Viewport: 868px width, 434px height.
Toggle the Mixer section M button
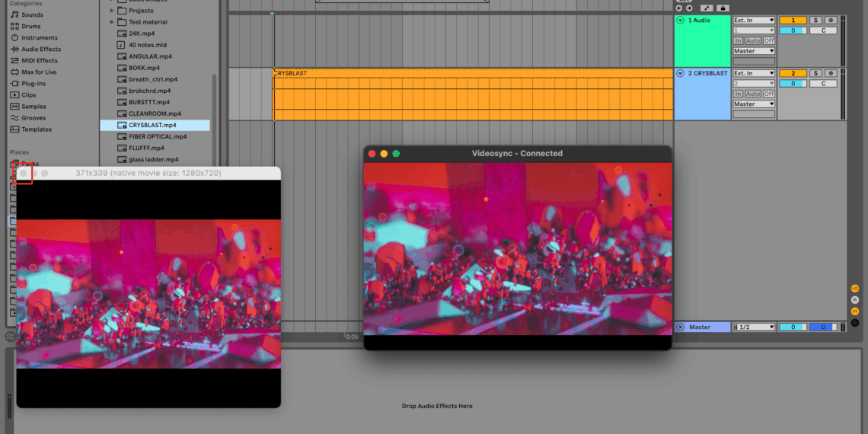[x=855, y=311]
